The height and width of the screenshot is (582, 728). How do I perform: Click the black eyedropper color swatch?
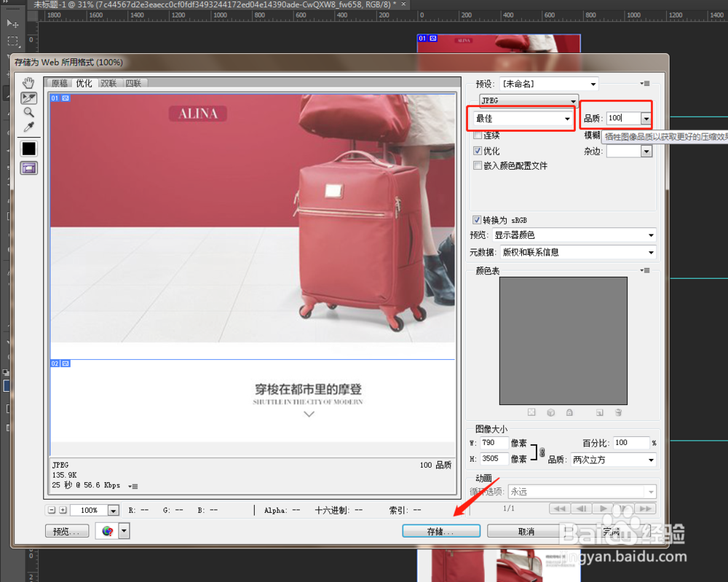(x=29, y=149)
